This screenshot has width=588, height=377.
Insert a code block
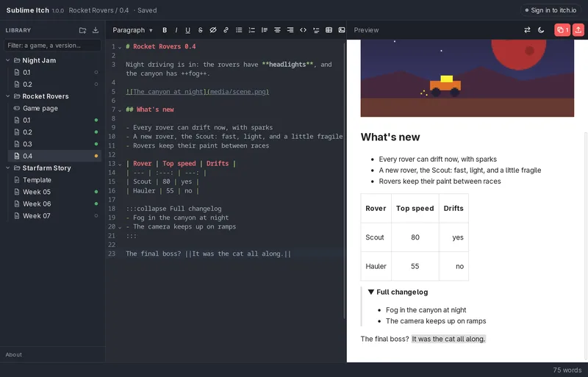tap(303, 30)
